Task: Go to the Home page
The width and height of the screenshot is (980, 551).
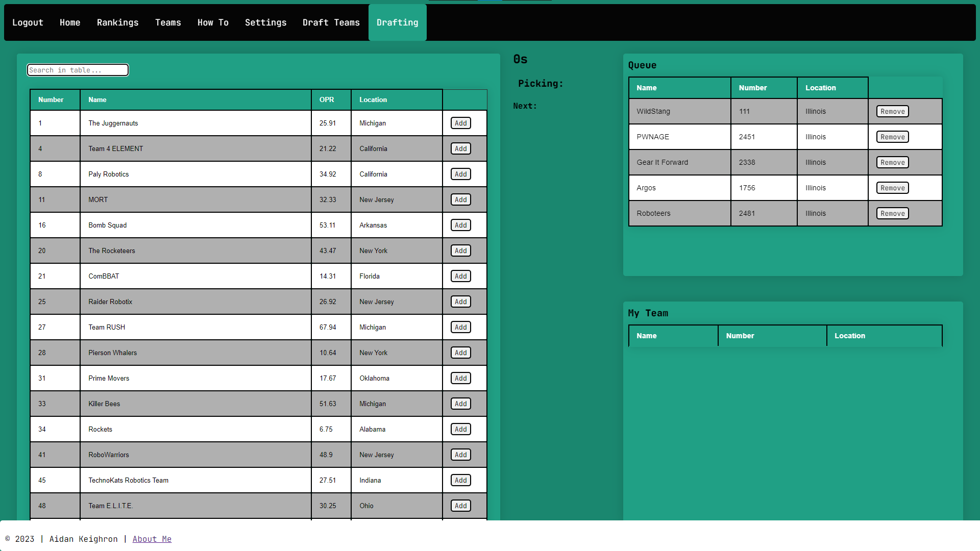Action: pos(70,22)
